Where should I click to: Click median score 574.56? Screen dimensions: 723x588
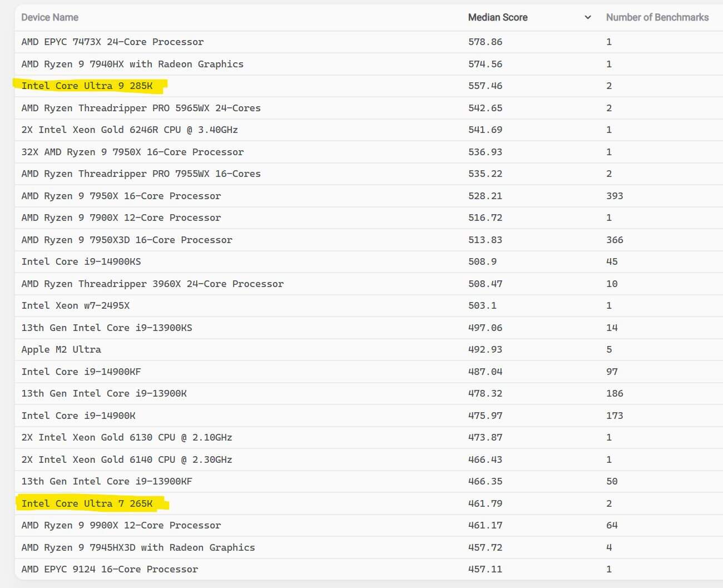[485, 64]
